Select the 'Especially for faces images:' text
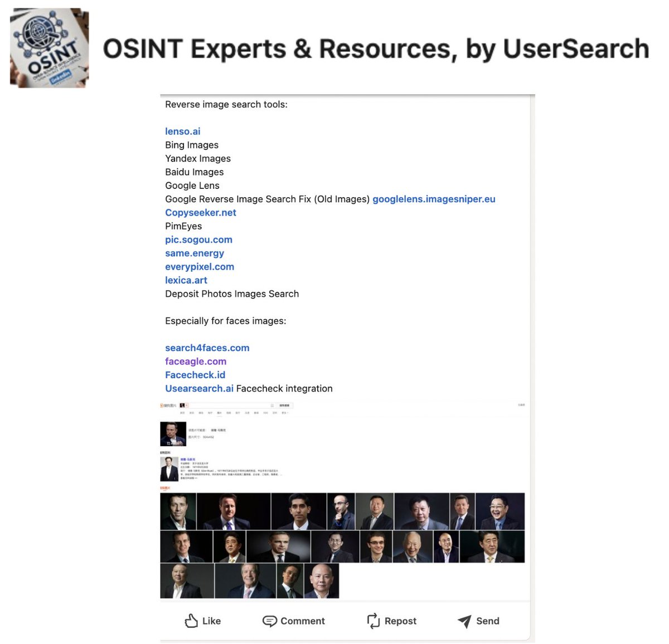Screen dimensions: 669x644 [226, 321]
